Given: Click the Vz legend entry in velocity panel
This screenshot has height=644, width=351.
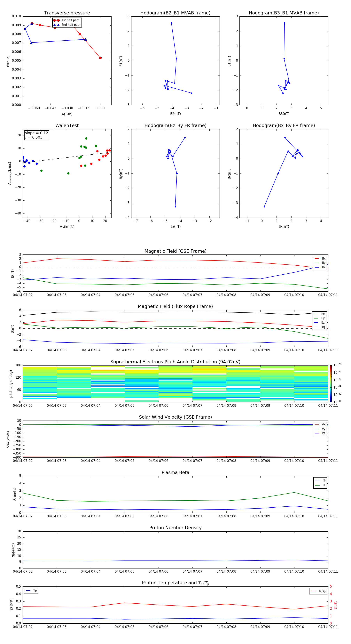Looking at the screenshot, I should (x=320, y=433).
